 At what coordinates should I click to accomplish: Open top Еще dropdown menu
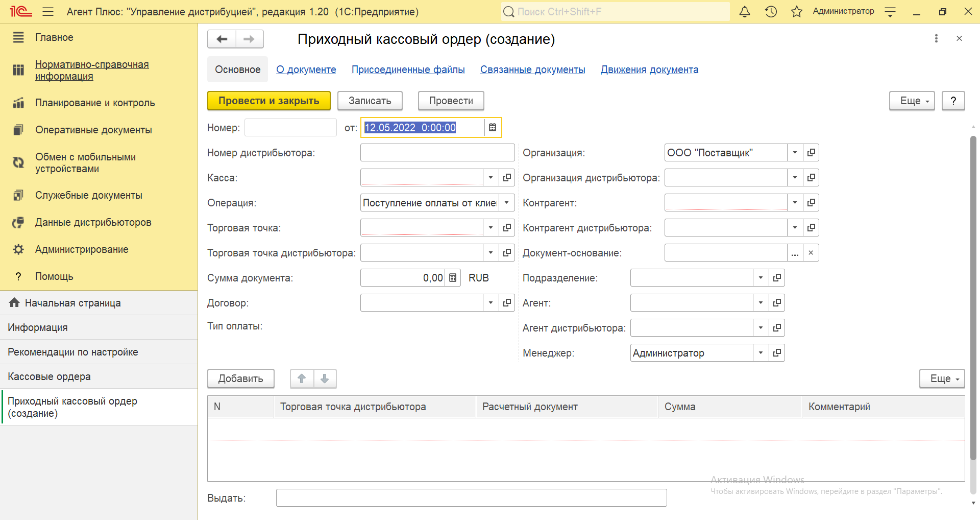tap(912, 101)
